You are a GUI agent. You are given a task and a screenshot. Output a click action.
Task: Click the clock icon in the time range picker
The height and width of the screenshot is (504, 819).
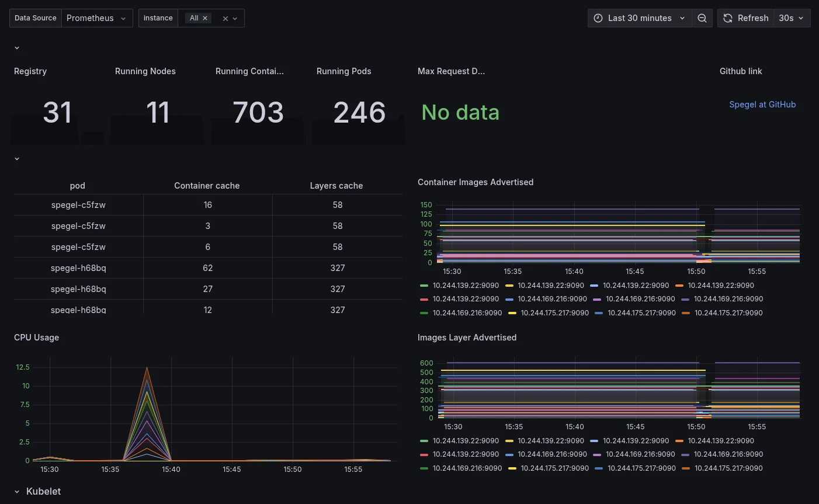coord(598,18)
